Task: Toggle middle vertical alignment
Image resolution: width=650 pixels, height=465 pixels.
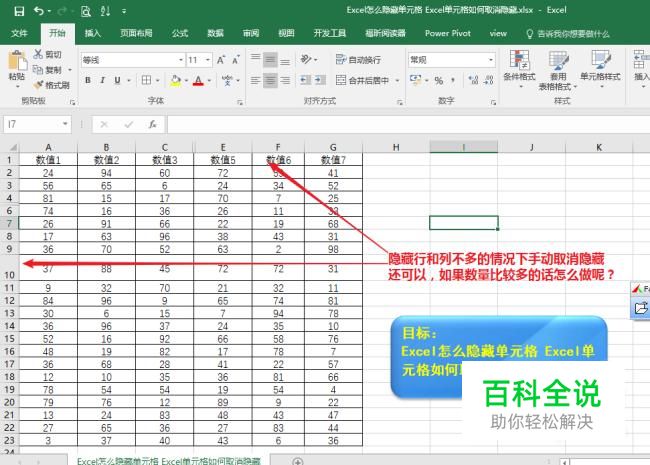Action: [270, 60]
